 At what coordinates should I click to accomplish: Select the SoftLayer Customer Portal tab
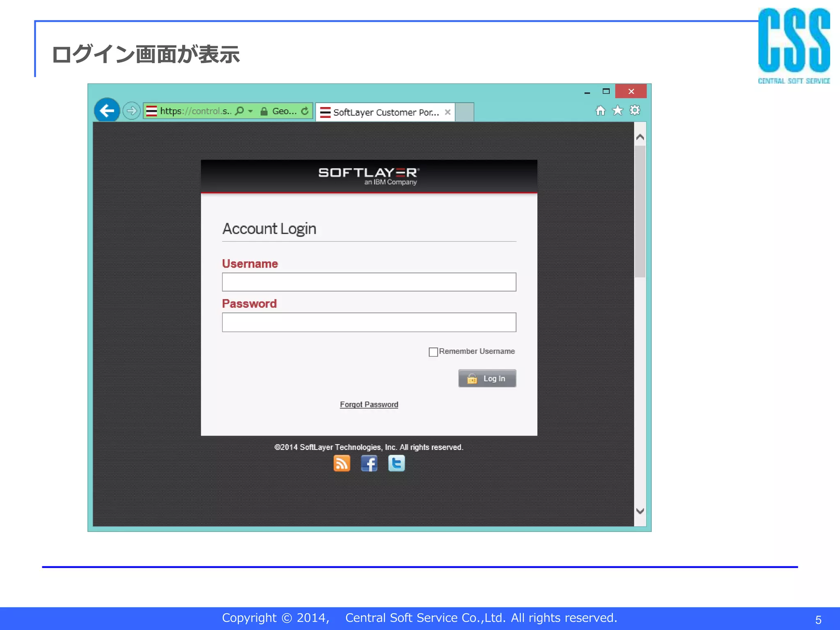(x=385, y=112)
